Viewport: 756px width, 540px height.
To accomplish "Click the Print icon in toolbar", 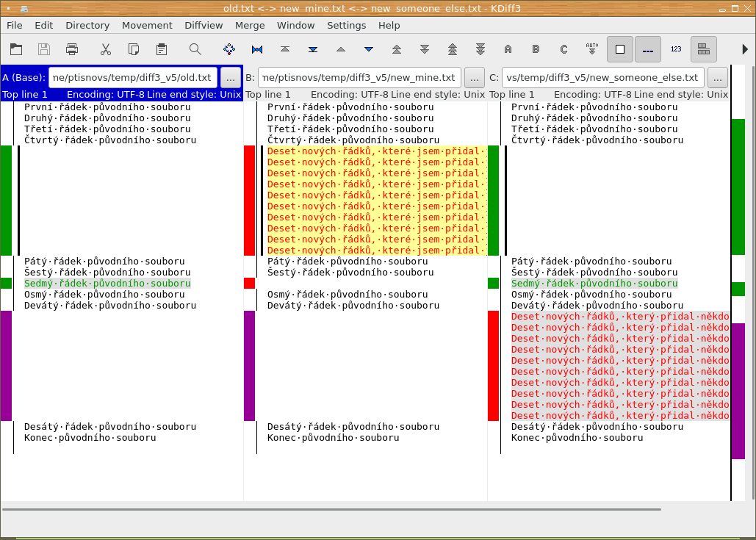I will pyautogui.click(x=72, y=49).
